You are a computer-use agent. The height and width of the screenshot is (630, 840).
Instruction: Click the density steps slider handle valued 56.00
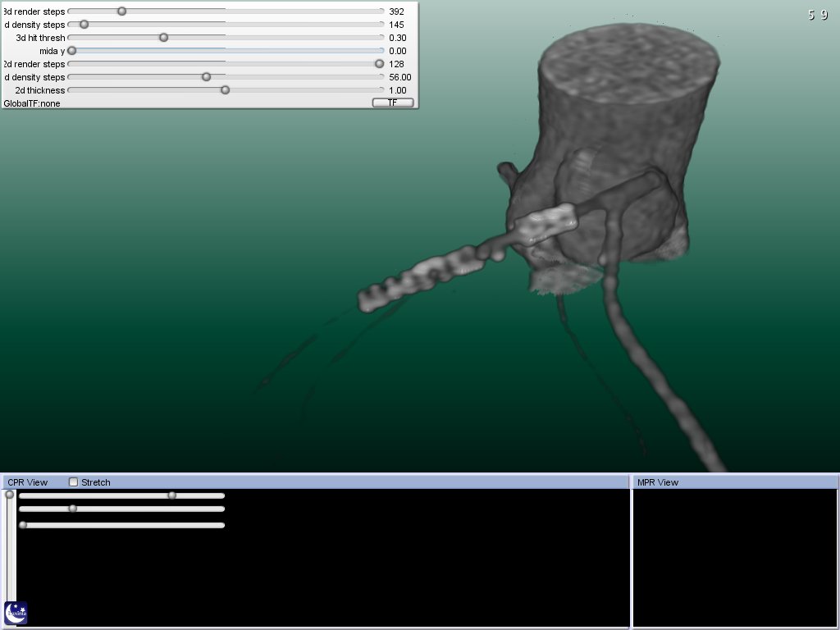[206, 77]
